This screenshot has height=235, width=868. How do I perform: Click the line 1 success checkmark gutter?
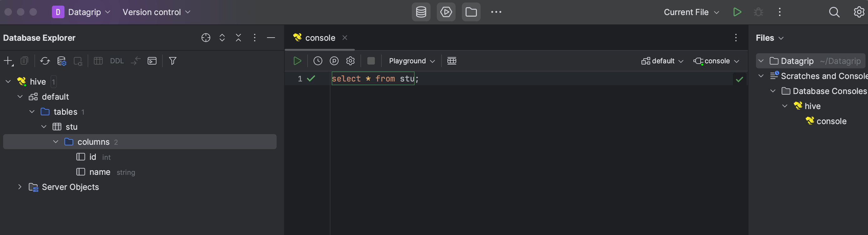tap(311, 79)
